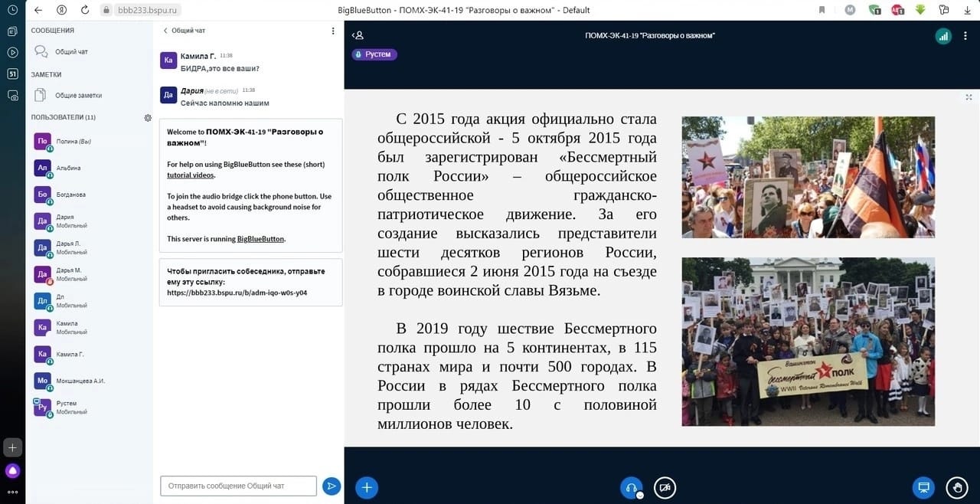Screen dimensions: 980x504
Task: Click the message input field
Action: [x=238, y=486]
